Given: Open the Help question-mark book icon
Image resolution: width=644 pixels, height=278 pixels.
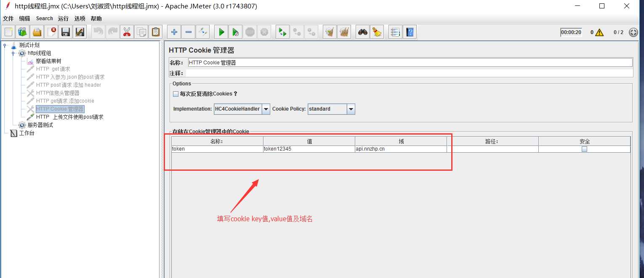Looking at the screenshot, I should 410,32.
